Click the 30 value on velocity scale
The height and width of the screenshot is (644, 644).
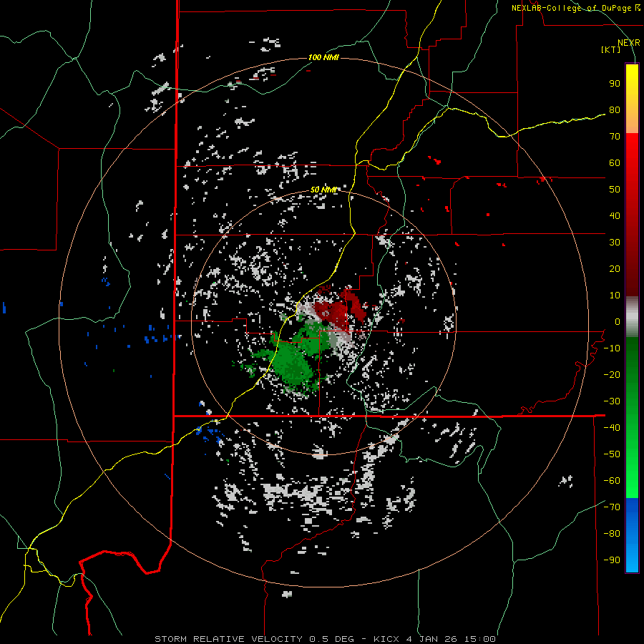coord(615,243)
